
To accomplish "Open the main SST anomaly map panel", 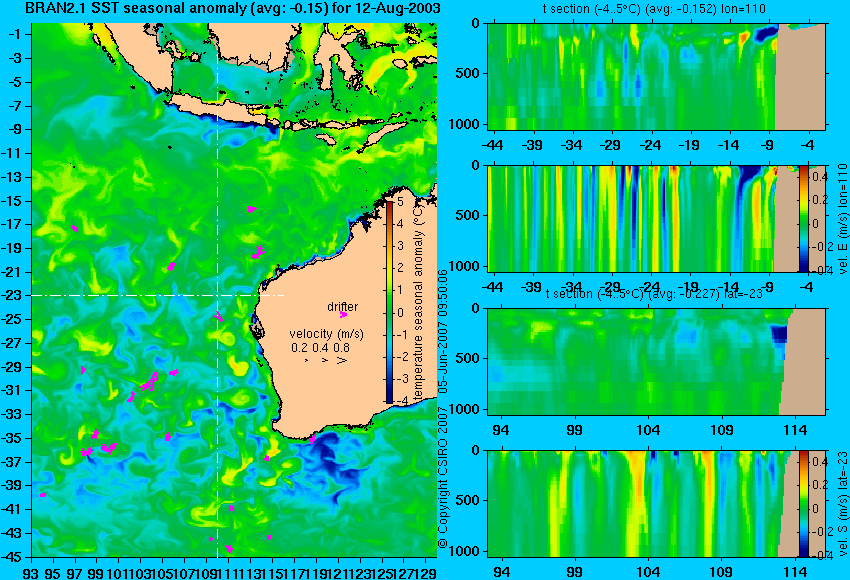I will pyautogui.click(x=234, y=291).
